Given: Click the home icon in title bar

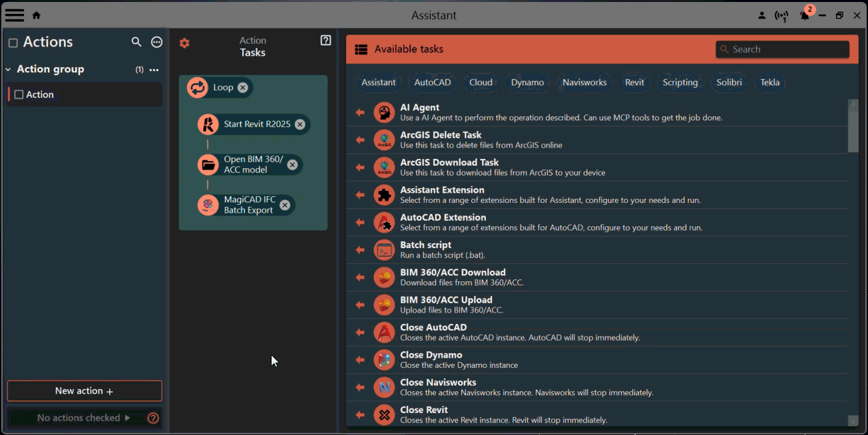Looking at the screenshot, I should tap(37, 15).
